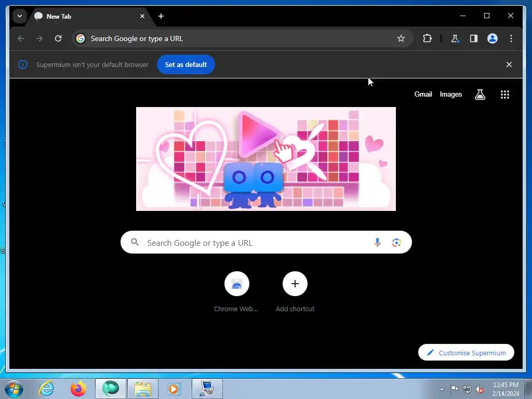
Task: Open Gmail link
Action: click(x=423, y=95)
